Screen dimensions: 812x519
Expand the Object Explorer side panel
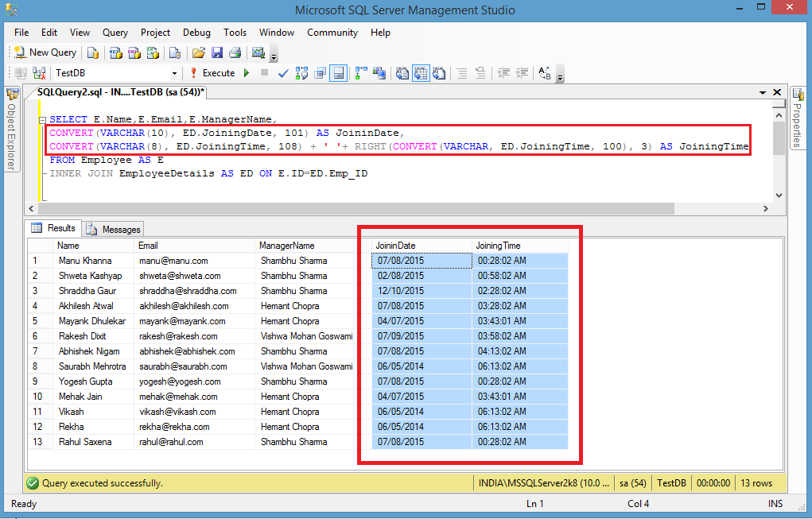coord(11,130)
